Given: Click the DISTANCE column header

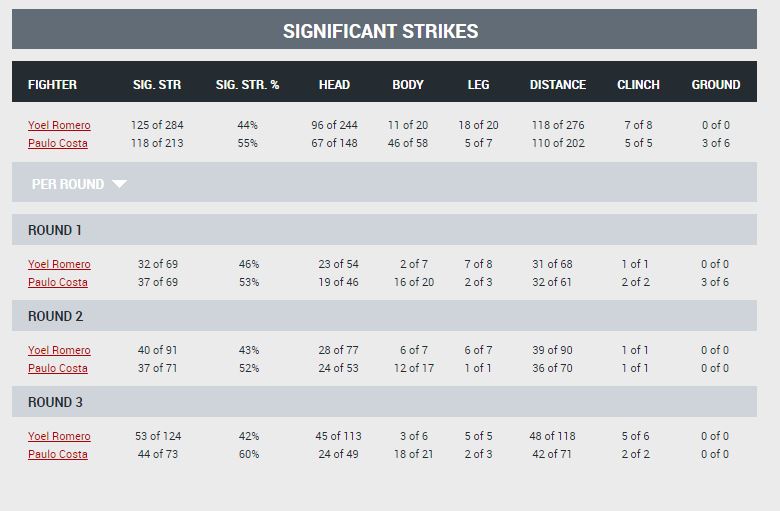Looking at the screenshot, I should coord(558,85).
